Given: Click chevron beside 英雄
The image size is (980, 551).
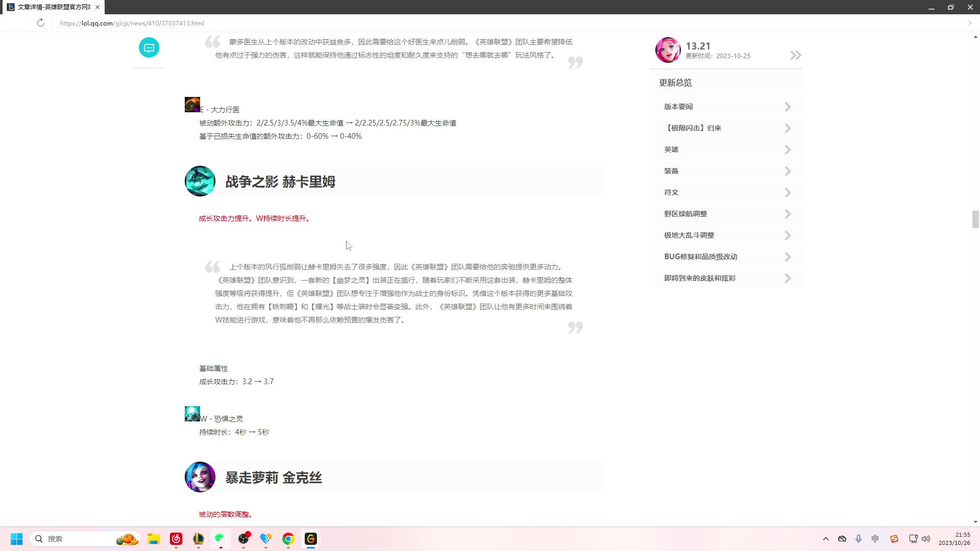Looking at the screenshot, I should click(788, 149).
